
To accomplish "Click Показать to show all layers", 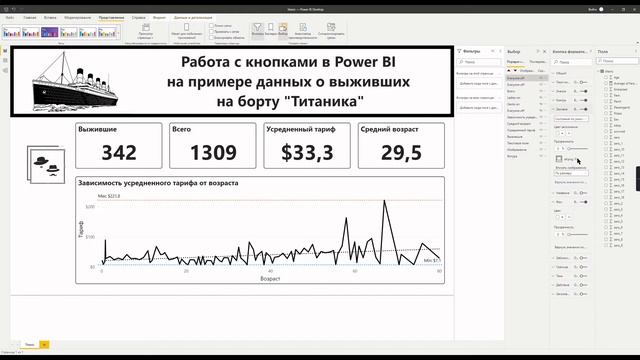I will pyautogui.click(x=527, y=71).
